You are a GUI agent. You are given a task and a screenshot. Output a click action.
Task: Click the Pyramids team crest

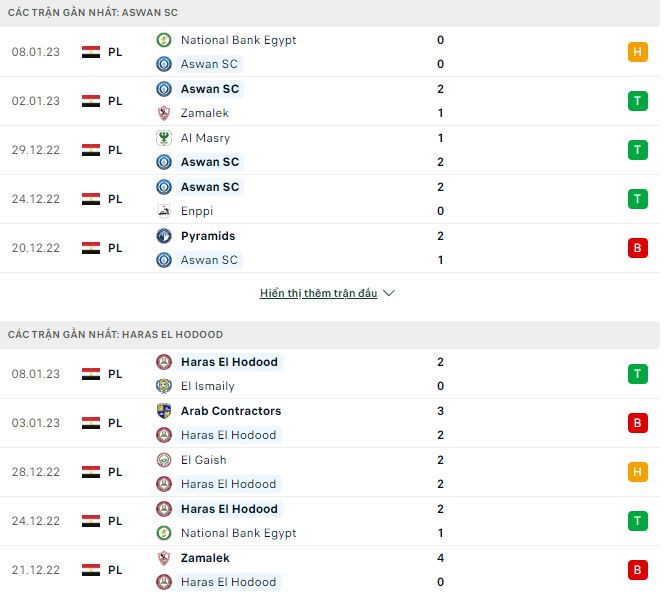tap(164, 236)
